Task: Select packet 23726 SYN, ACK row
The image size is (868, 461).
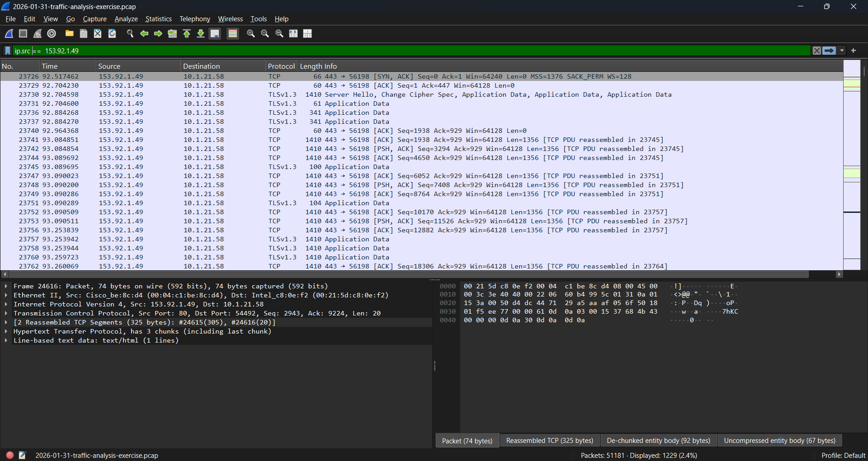Action: (x=422, y=76)
